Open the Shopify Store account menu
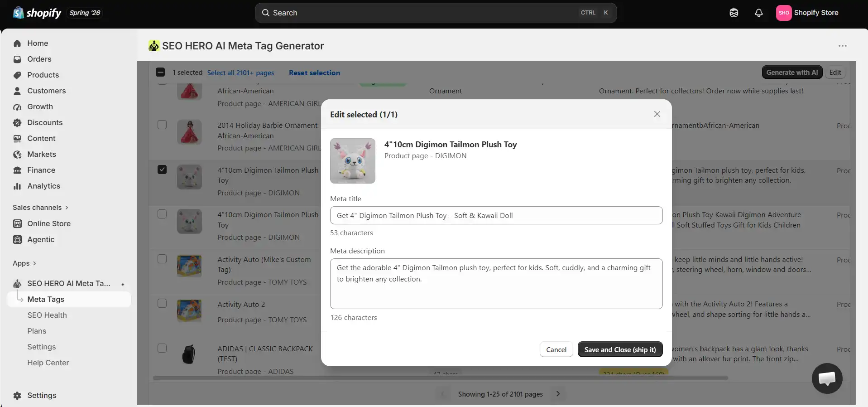The height and width of the screenshot is (407, 868). pos(808,13)
